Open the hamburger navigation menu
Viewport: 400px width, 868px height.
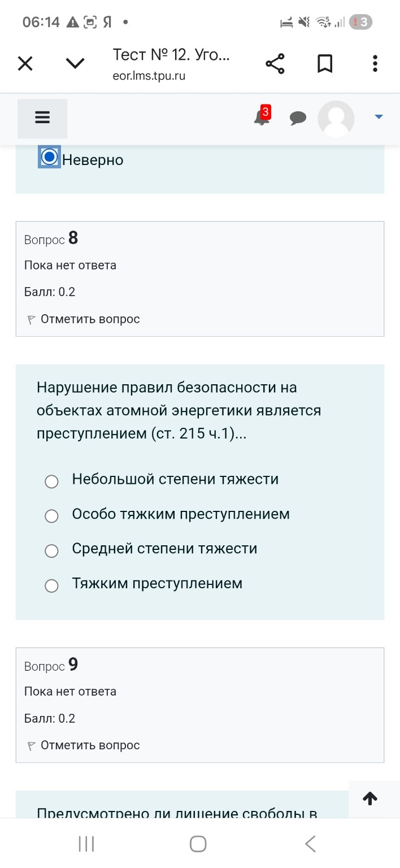point(42,118)
